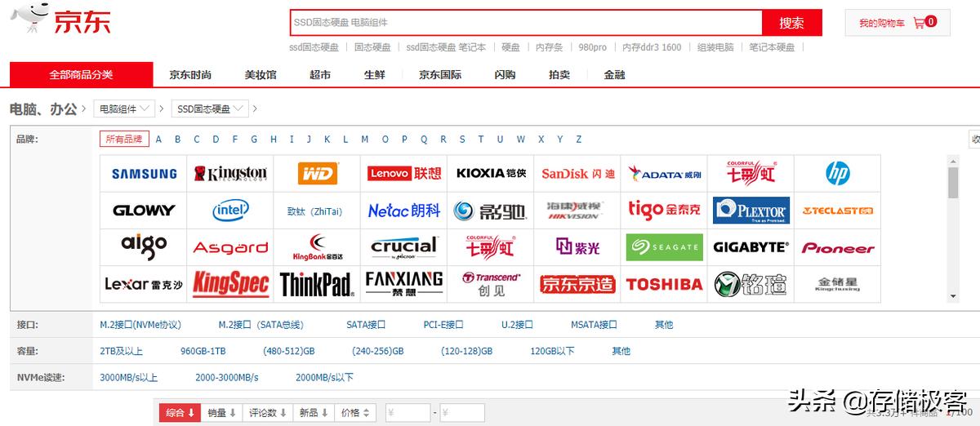
Task: Select the ADATA 威刚 brand logo
Action: pos(664,174)
